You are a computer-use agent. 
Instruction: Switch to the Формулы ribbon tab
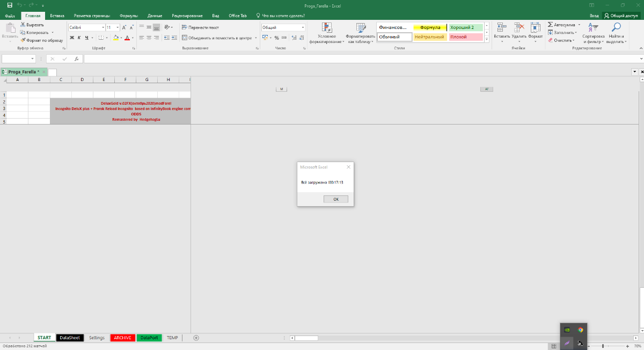pyautogui.click(x=128, y=16)
